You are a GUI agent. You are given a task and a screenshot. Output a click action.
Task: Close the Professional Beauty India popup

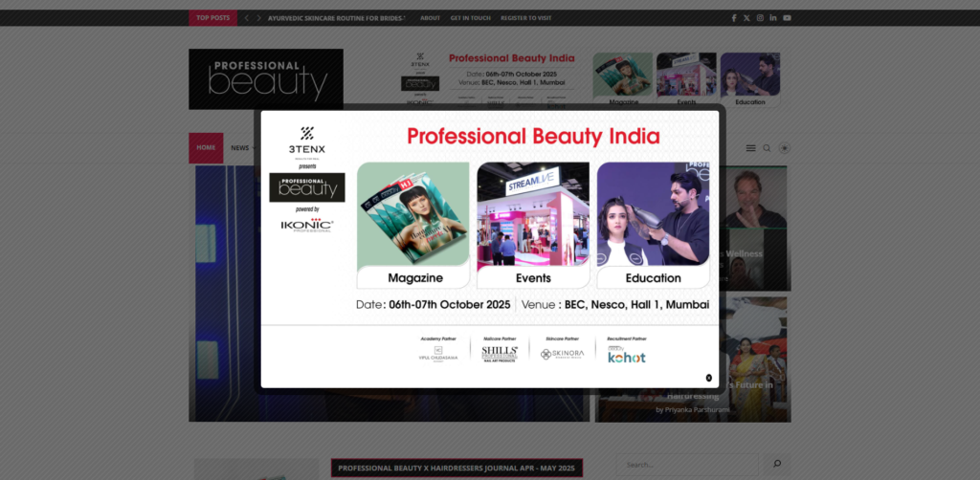pyautogui.click(x=709, y=378)
